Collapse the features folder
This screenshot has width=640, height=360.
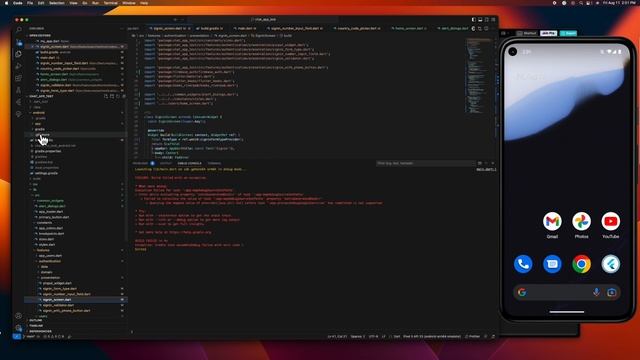pos(43,250)
